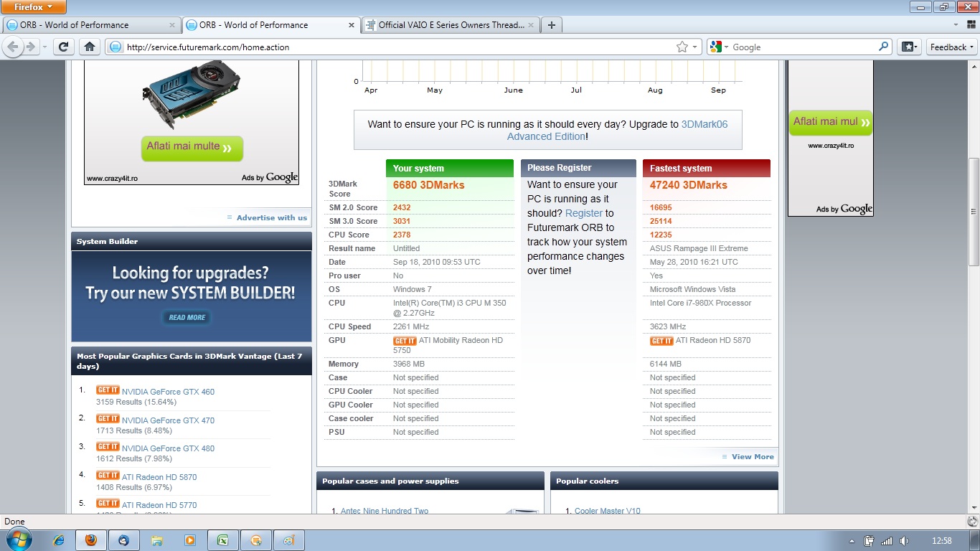
Task: Click the Your system green header
Action: [x=450, y=168]
